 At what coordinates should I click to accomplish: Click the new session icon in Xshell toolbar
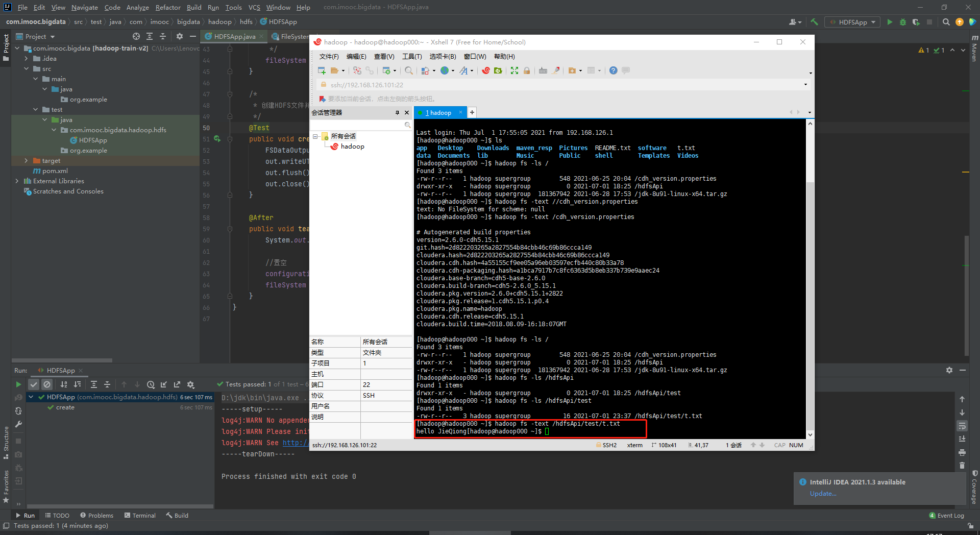[322, 70]
